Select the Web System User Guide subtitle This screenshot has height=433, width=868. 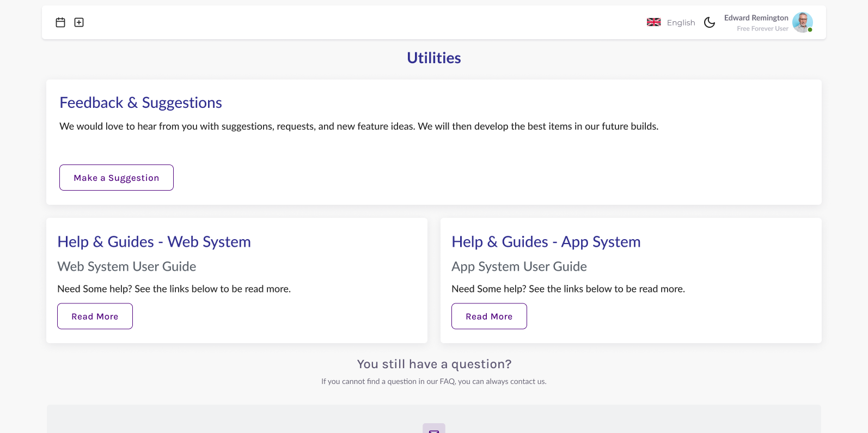click(126, 267)
